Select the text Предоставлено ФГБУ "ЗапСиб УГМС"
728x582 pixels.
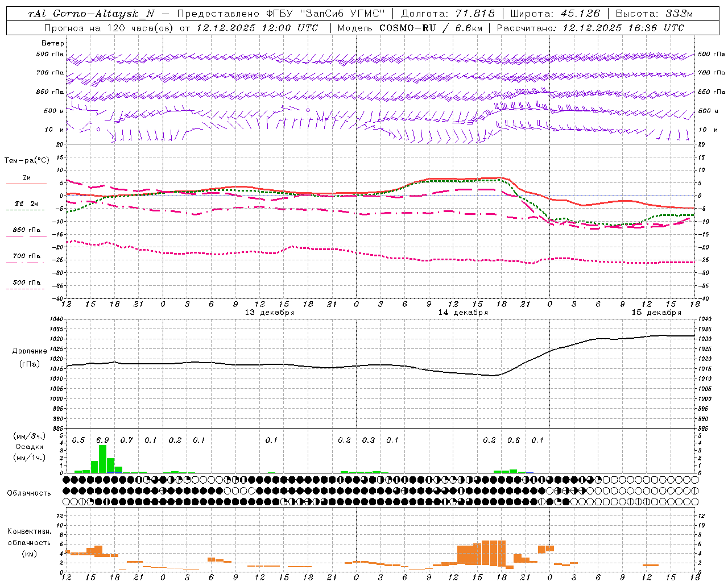click(x=281, y=14)
